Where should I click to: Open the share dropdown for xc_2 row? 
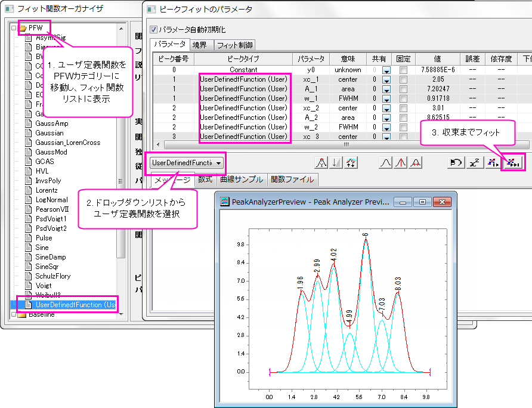click(386, 108)
